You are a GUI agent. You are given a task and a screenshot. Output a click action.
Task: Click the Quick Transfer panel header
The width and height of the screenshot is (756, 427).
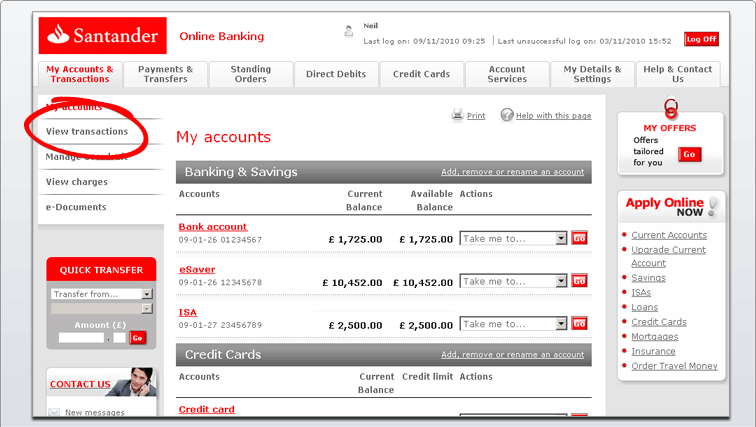pyautogui.click(x=101, y=270)
